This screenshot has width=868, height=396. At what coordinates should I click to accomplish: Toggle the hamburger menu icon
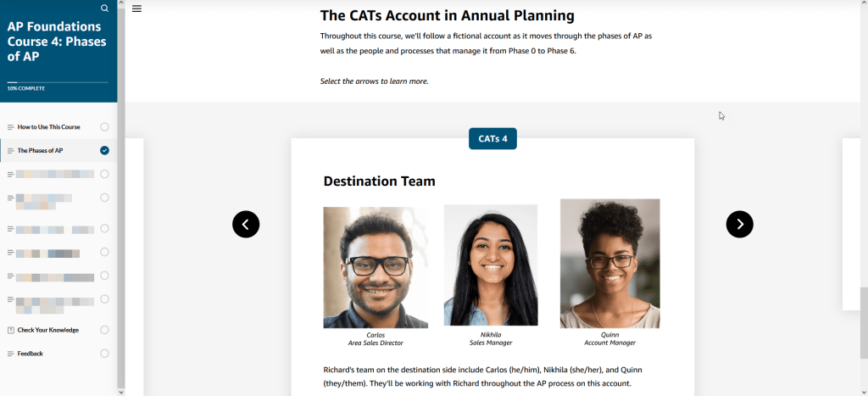[136, 8]
